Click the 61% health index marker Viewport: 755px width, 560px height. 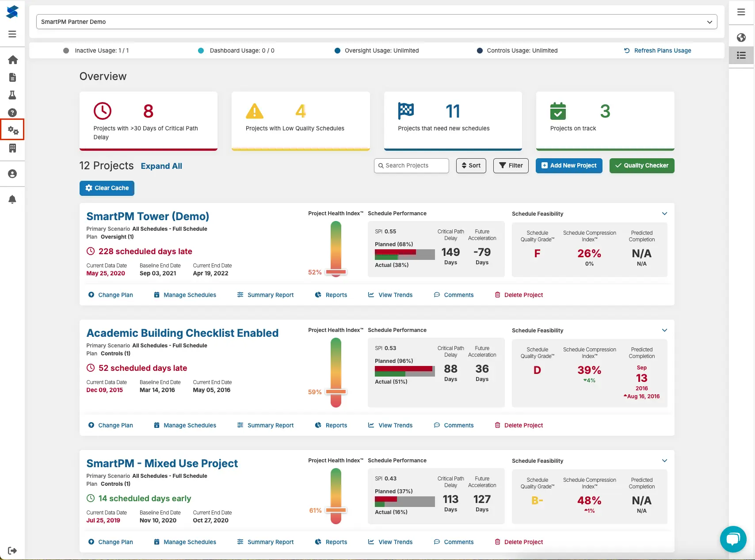(x=336, y=510)
